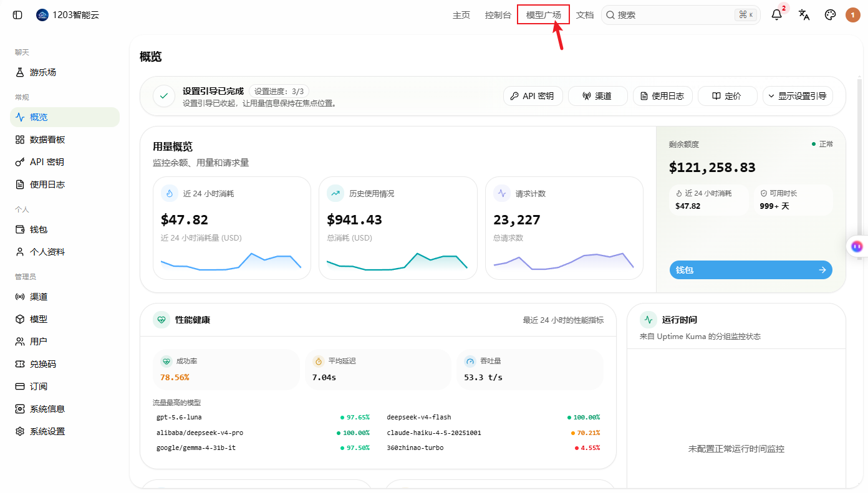The image size is (868, 493).
Task: Click the heart icon beside 性能健康
Action: (x=162, y=320)
